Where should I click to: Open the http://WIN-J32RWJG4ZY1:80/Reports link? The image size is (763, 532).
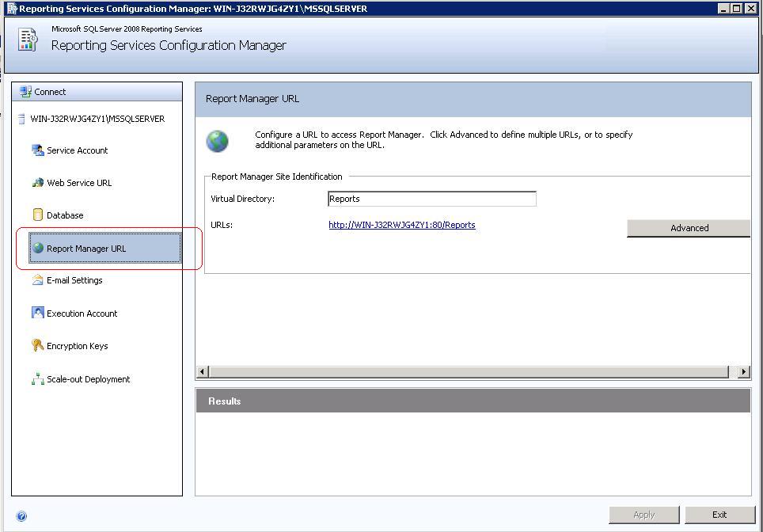pos(401,225)
